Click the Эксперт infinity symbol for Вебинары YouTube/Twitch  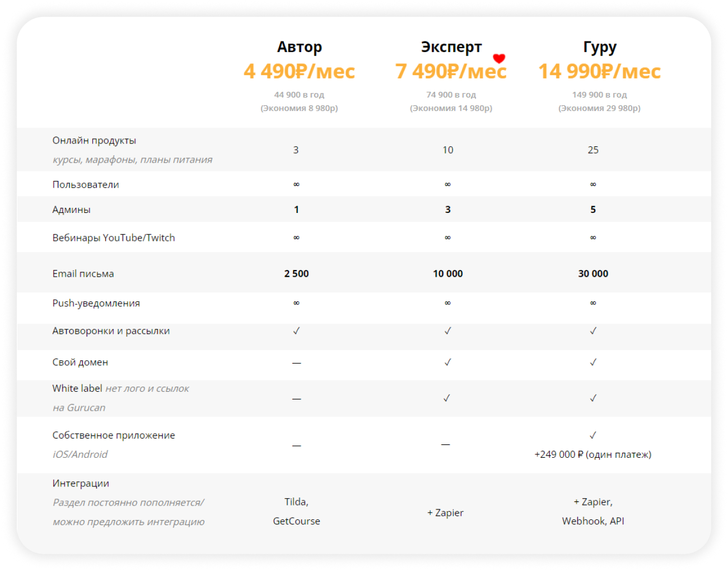[x=447, y=238]
